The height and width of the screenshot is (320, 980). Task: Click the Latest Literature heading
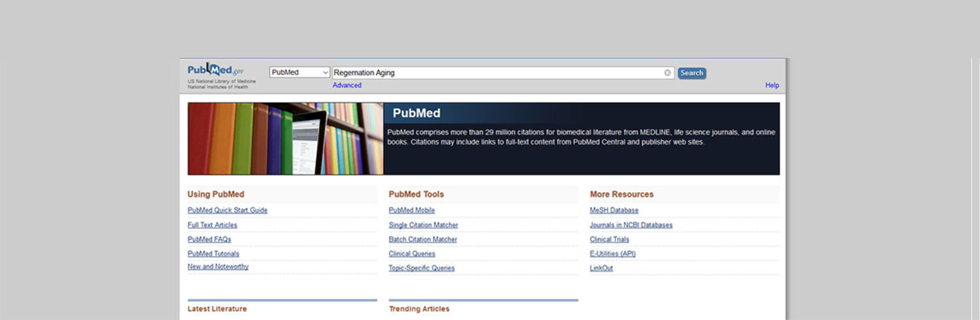[x=217, y=309]
